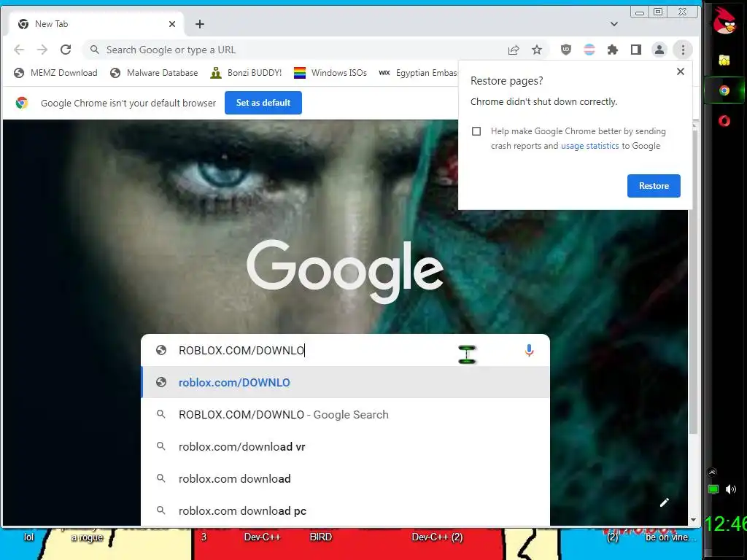Go forward with the forward arrow
Viewport: 747px width, 560px height.
(x=42, y=50)
